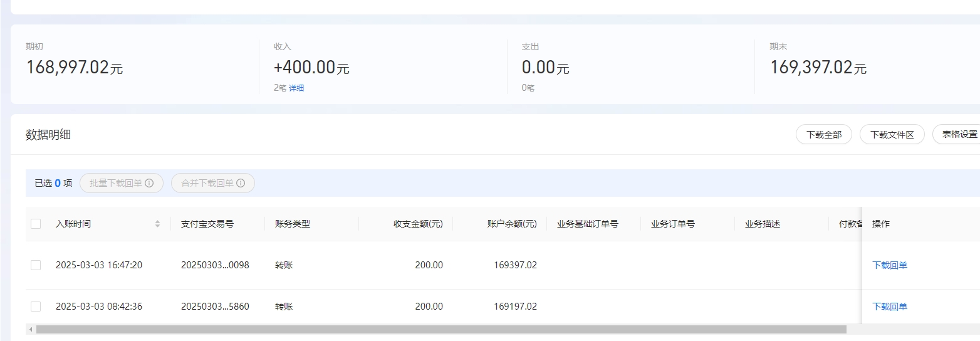Image resolution: width=980 pixels, height=341 pixels.
Task: Click the 下载全部 button
Action: (823, 135)
